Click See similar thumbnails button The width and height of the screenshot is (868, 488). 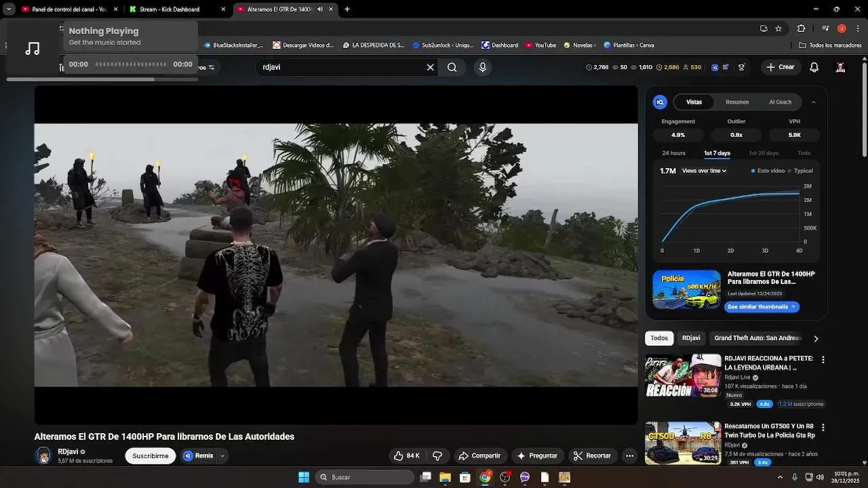pyautogui.click(x=761, y=307)
